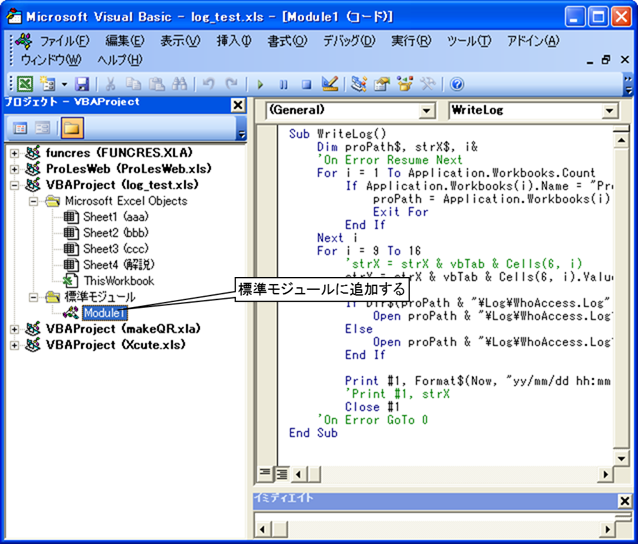Open the Properties Window toolbar icon
This screenshot has width=638, height=544.
382,84
